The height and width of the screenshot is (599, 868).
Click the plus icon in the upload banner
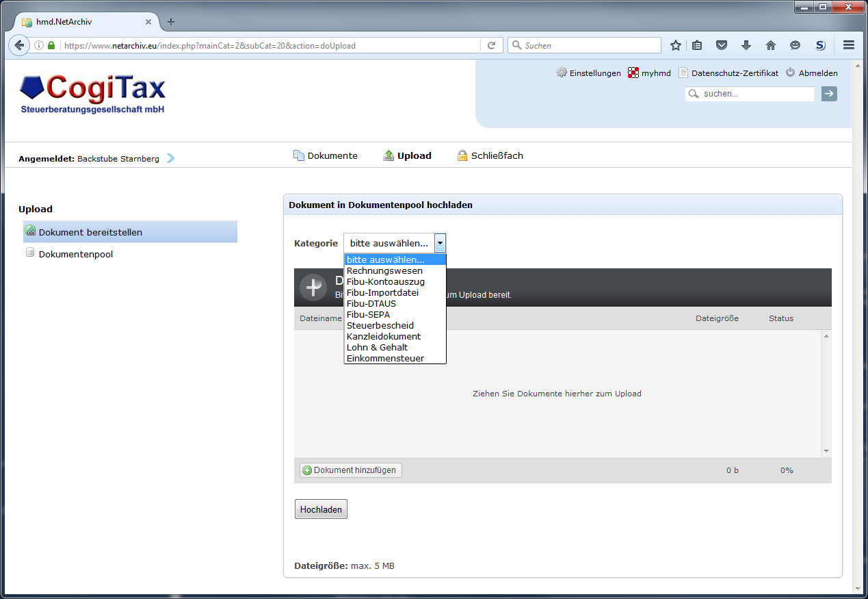pos(313,287)
